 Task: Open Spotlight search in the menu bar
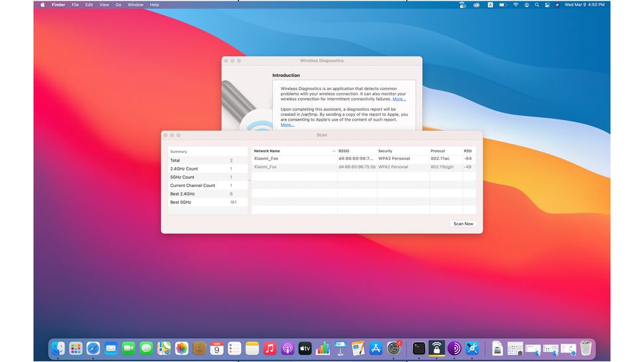pos(537,5)
